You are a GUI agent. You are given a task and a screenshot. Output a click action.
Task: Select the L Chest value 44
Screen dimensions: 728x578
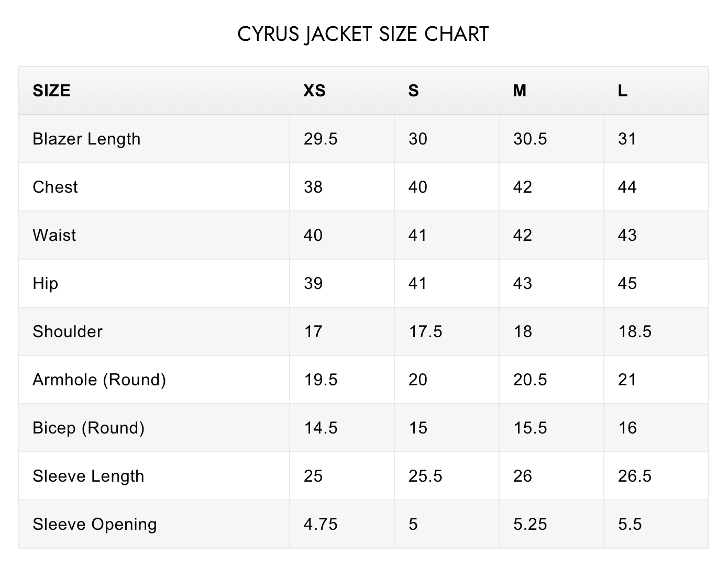(627, 187)
